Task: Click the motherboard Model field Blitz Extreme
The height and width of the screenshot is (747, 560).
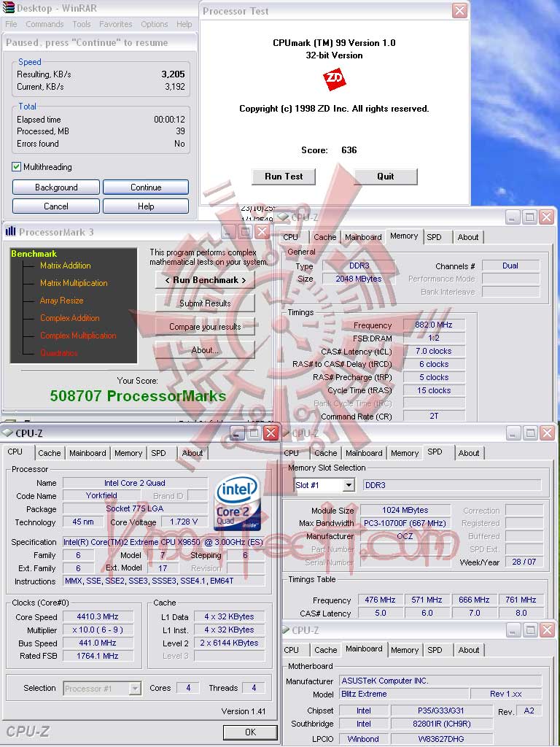Action: [x=404, y=694]
